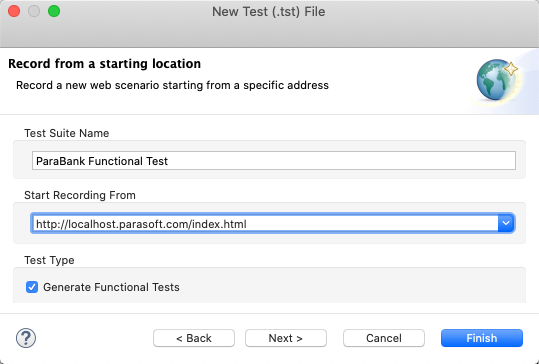The width and height of the screenshot is (539, 364).
Task: Focus the Test Suite Name field
Action: pyautogui.click(x=274, y=161)
